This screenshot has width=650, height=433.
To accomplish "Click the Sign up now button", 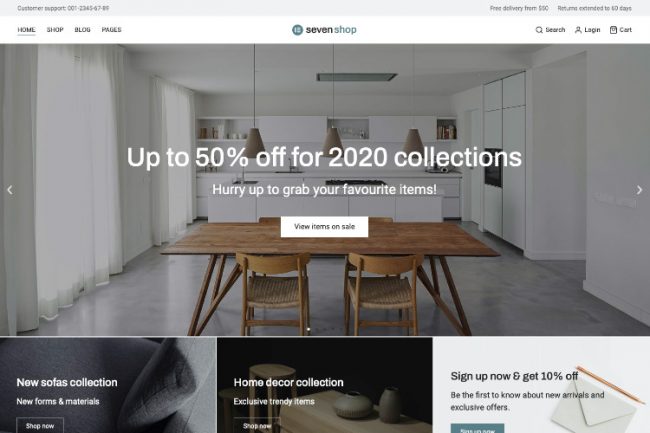I will click(477, 429).
